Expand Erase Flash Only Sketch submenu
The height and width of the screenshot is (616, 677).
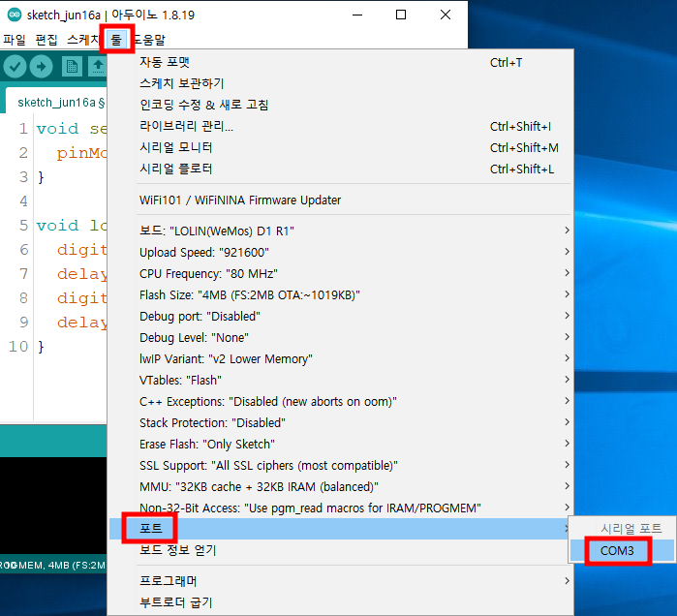(x=340, y=445)
